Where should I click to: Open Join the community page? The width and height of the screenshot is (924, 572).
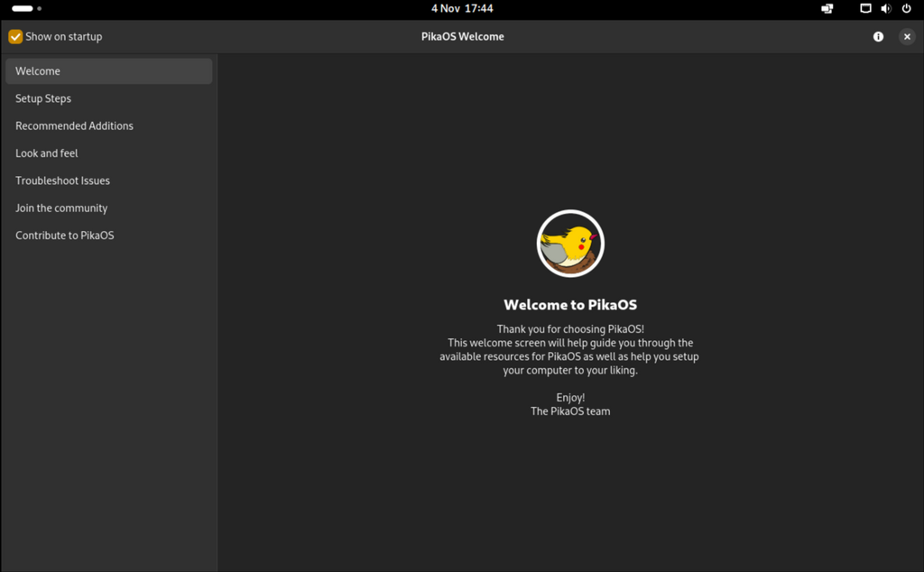pyautogui.click(x=109, y=208)
